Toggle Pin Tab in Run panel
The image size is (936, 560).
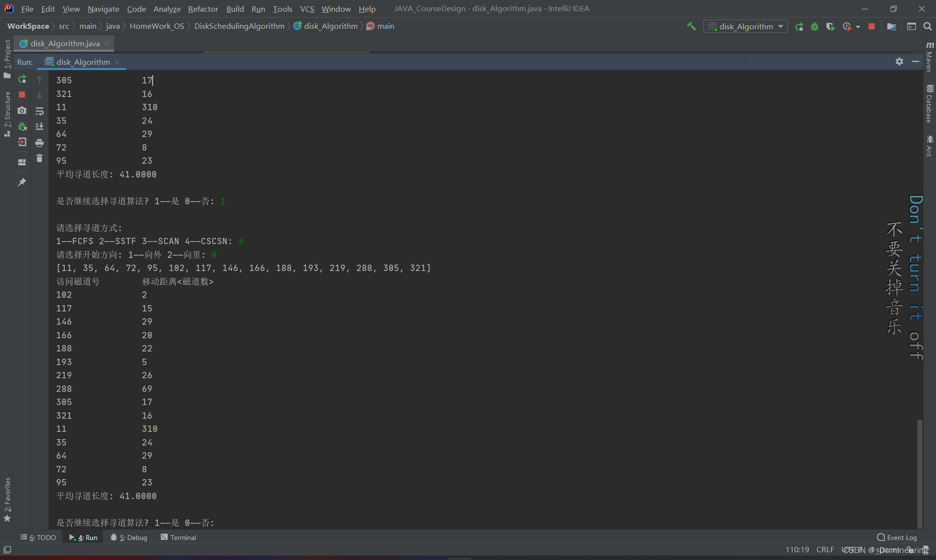22,182
